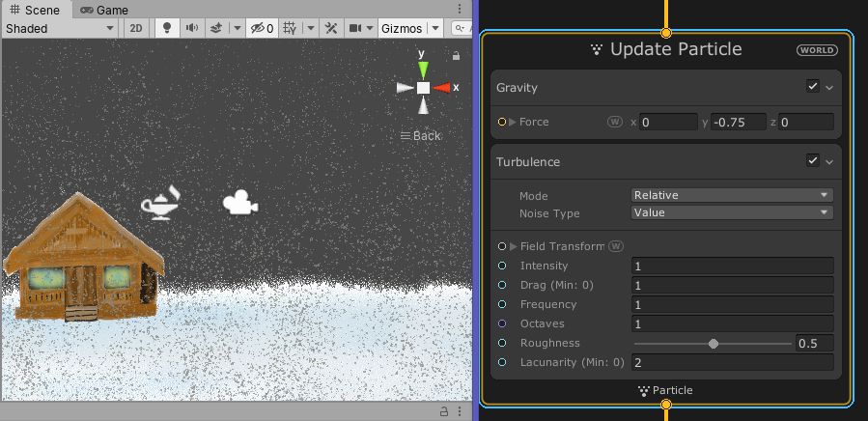Click the green Y axis gizmo cone
The width and height of the screenshot is (868, 421).
[x=423, y=69]
